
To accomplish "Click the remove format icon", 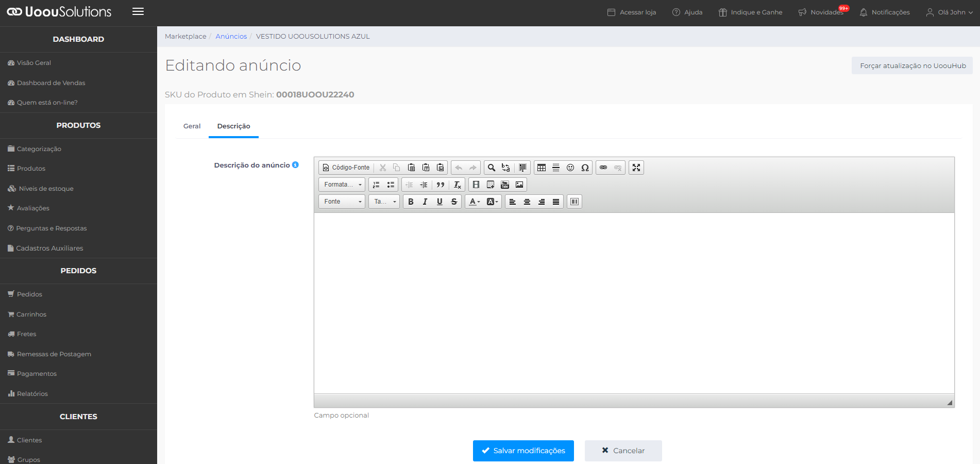I will point(457,185).
